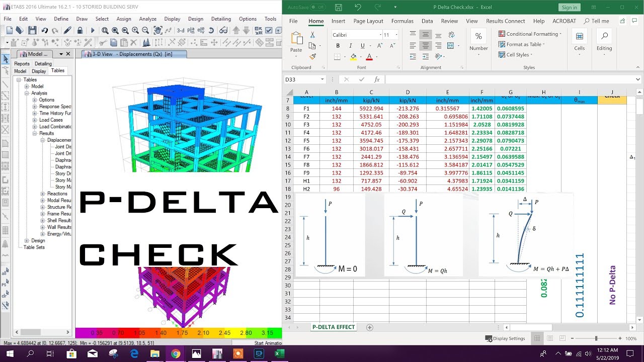Switch to the Display tab in ETABS
Screen dimensions: 644x362
pyautogui.click(x=39, y=71)
